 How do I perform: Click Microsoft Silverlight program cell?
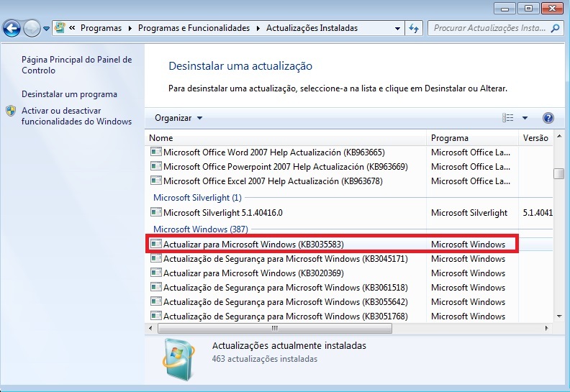[469, 212]
